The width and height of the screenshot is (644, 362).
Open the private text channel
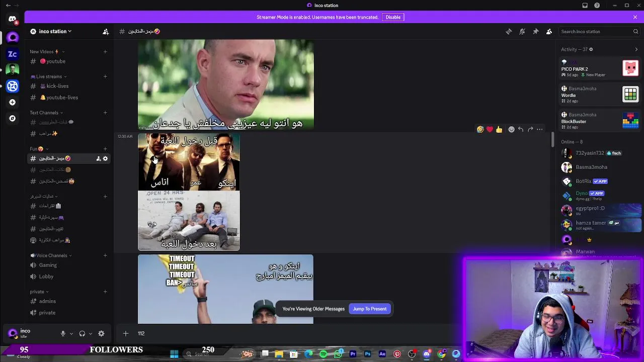pos(69,313)
